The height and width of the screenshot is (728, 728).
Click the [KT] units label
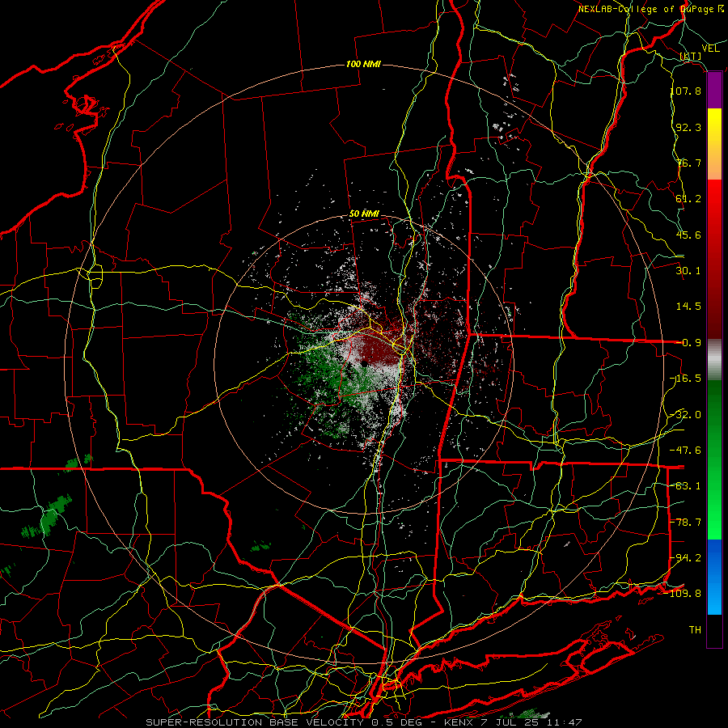(691, 57)
